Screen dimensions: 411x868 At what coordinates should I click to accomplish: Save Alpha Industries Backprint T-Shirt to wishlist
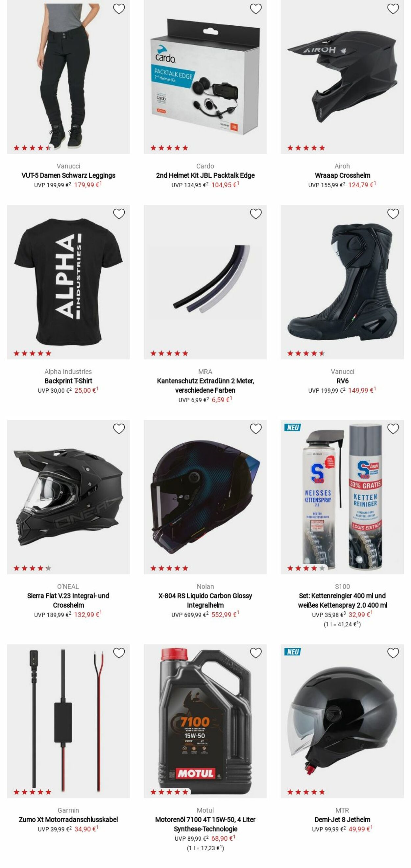(119, 214)
